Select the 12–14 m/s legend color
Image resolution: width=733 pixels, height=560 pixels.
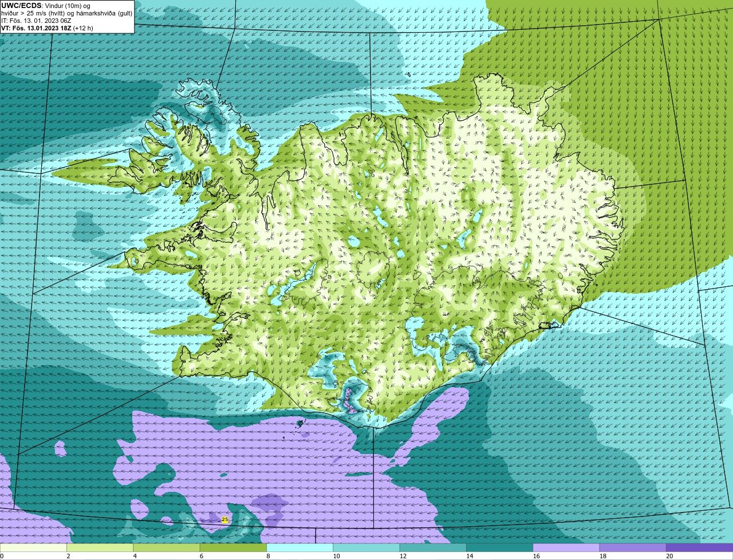tap(433, 548)
